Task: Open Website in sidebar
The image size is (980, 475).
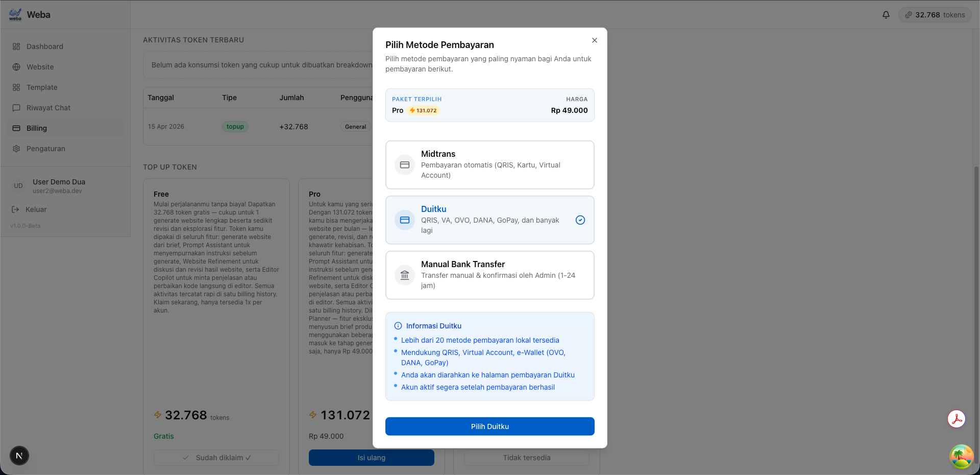Action: [65, 67]
